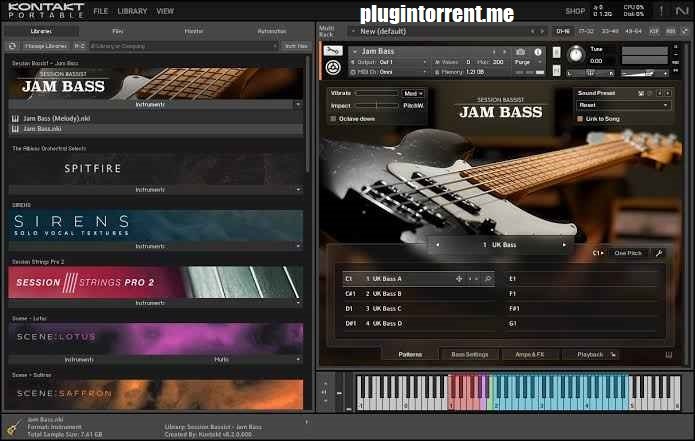Toggle Link to Song checkbox
Viewport: 695px width, 441px height.
pos(580,119)
